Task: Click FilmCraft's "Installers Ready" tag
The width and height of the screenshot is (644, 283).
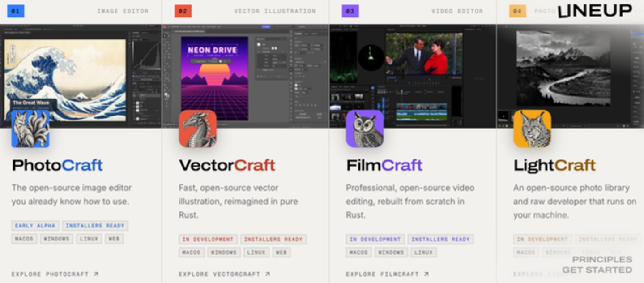Action: (440, 240)
